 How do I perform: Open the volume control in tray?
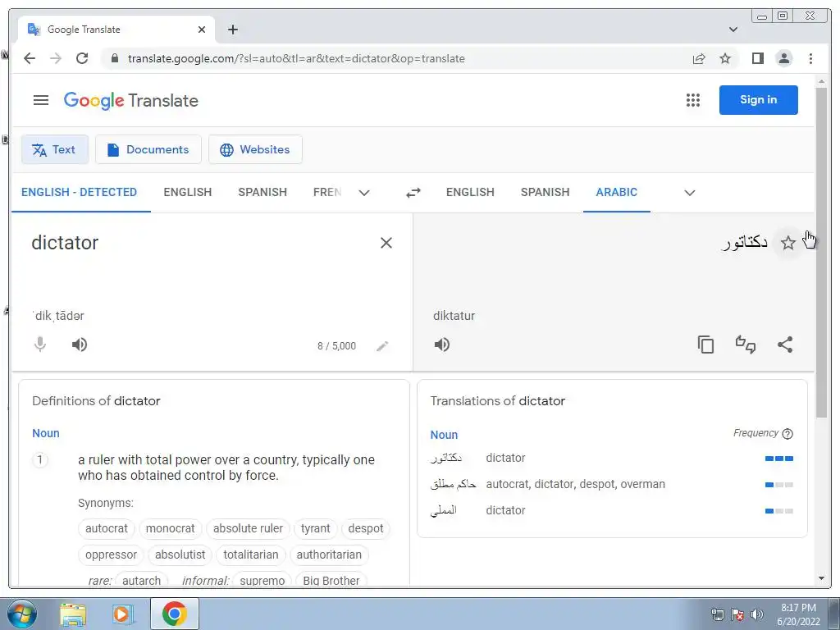[x=757, y=615]
